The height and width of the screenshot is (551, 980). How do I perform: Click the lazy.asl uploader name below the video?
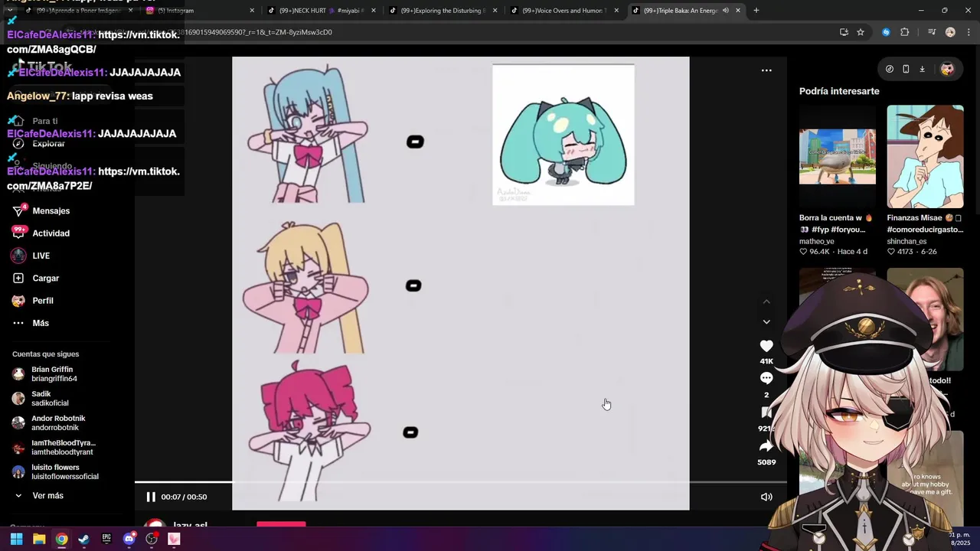pyautogui.click(x=190, y=527)
